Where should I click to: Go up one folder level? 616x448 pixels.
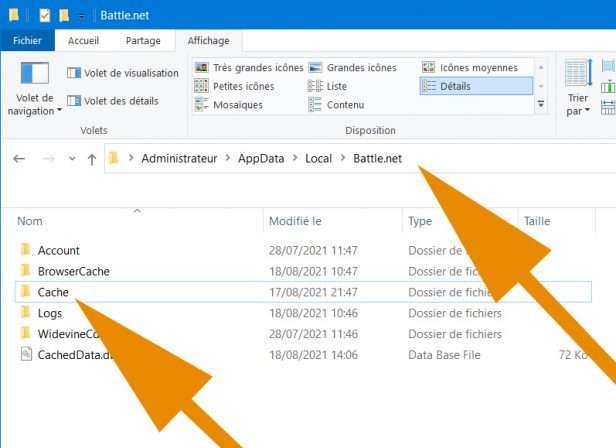(x=92, y=159)
